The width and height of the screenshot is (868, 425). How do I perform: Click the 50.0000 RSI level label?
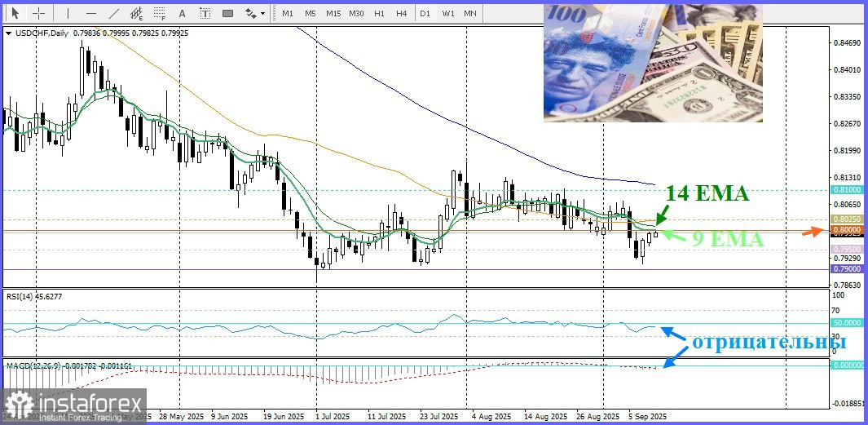pos(847,322)
